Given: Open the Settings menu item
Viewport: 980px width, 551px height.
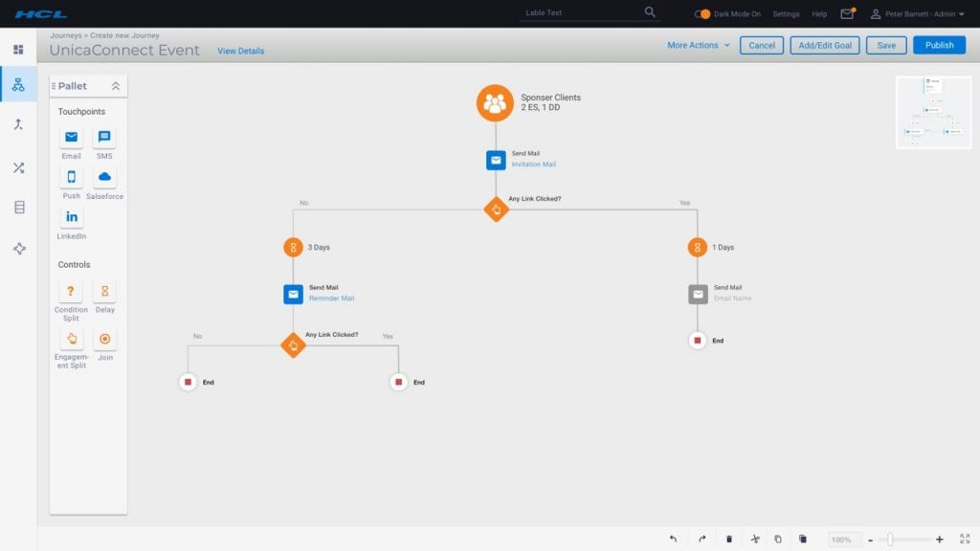Looking at the screenshot, I should (x=786, y=13).
